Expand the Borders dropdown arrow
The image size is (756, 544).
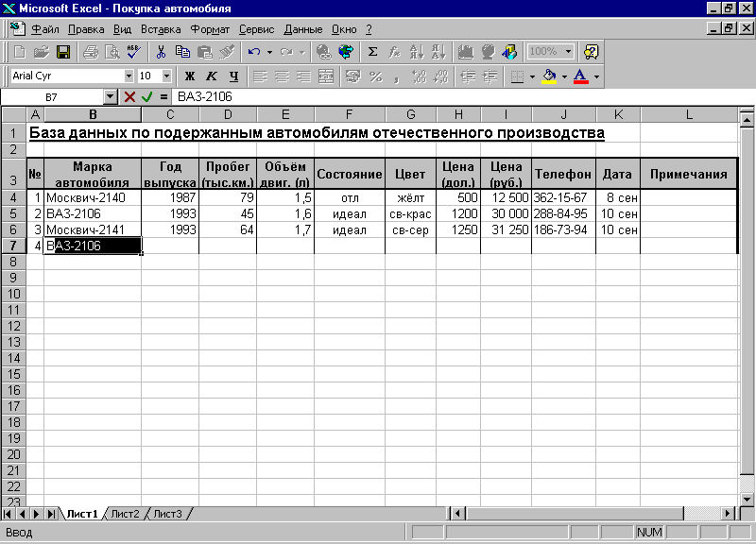point(532,76)
